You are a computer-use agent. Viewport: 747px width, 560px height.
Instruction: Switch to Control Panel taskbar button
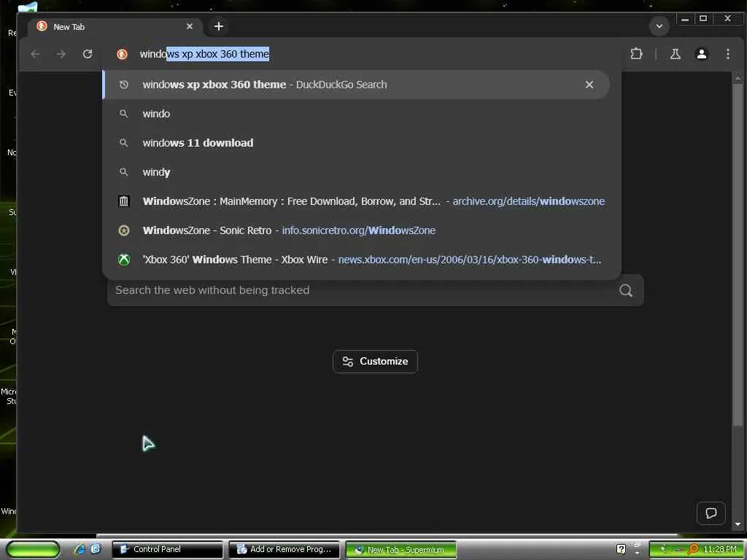(x=167, y=549)
